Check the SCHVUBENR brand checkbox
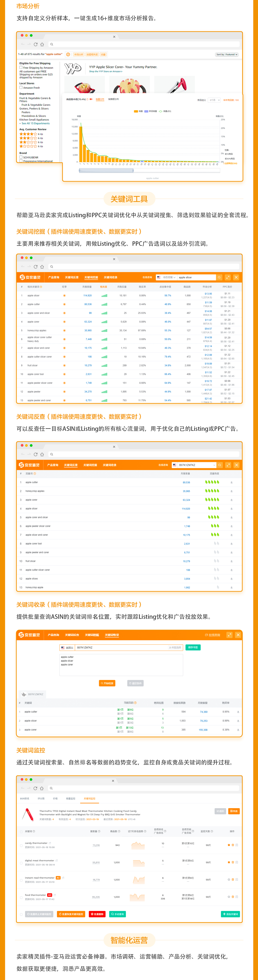The width and height of the screenshot is (258, 980). pyautogui.click(x=21, y=157)
